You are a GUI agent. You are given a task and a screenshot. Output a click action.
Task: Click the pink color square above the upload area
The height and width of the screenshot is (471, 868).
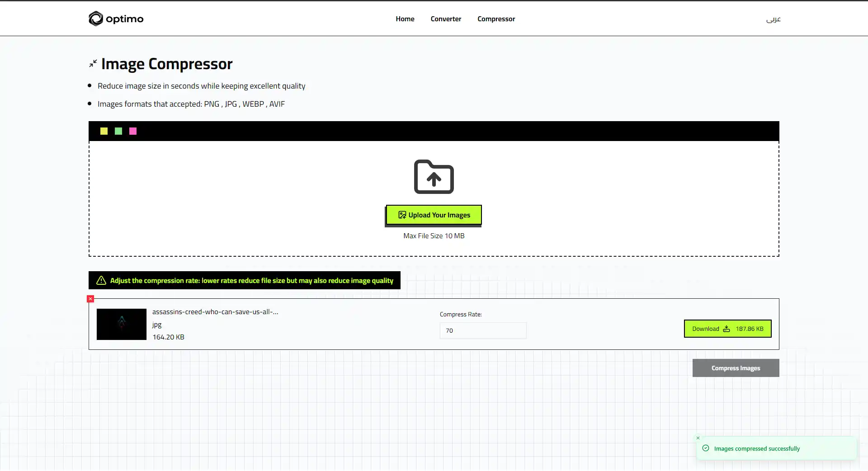coord(132,131)
